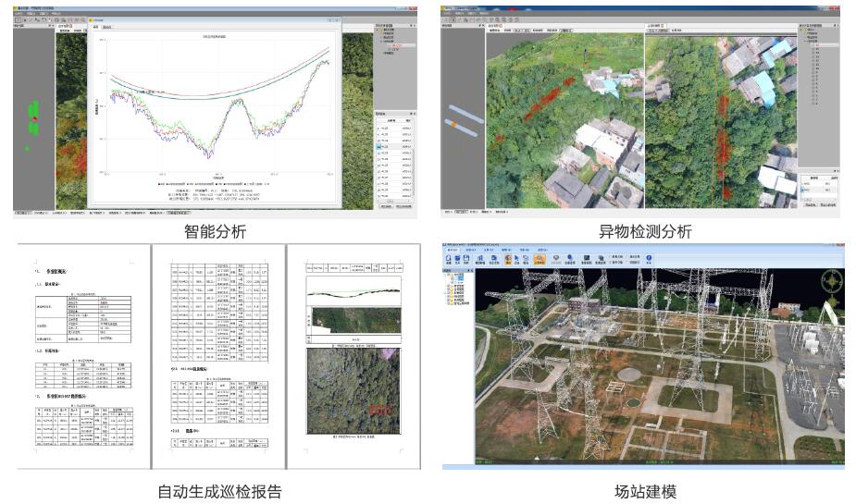Click the first ribbon icon in the station modeling window
Viewport: 856px width, 504px height.
click(x=449, y=260)
